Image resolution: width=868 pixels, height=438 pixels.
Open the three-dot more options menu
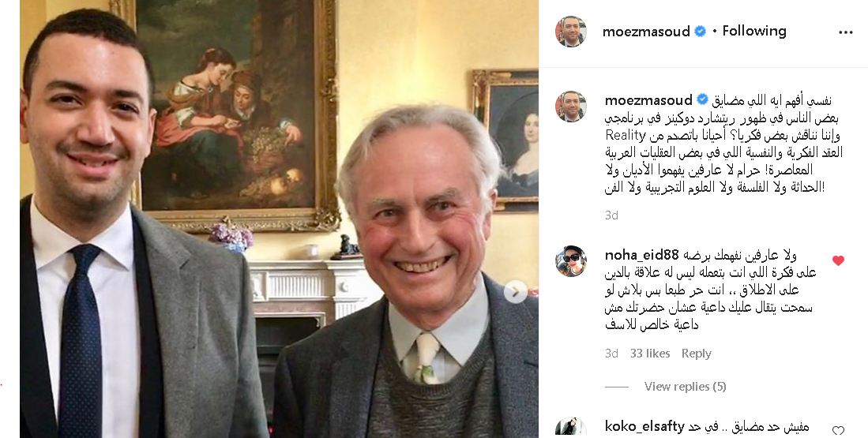(x=845, y=32)
